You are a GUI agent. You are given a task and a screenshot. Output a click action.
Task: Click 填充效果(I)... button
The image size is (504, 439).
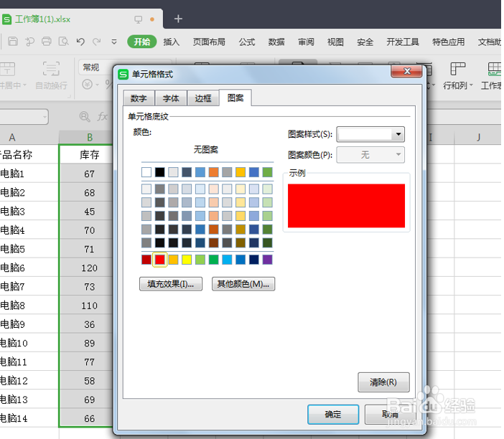(x=171, y=284)
